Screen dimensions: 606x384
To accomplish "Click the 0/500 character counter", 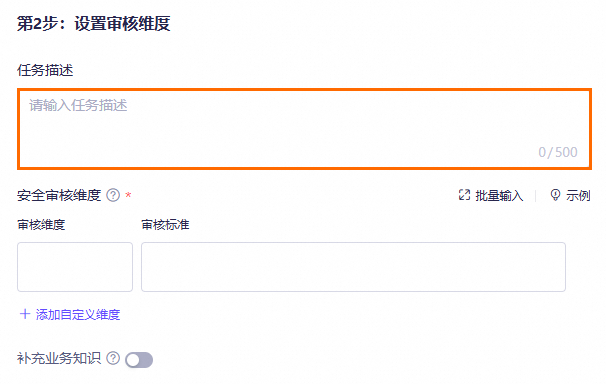I will 558,152.
